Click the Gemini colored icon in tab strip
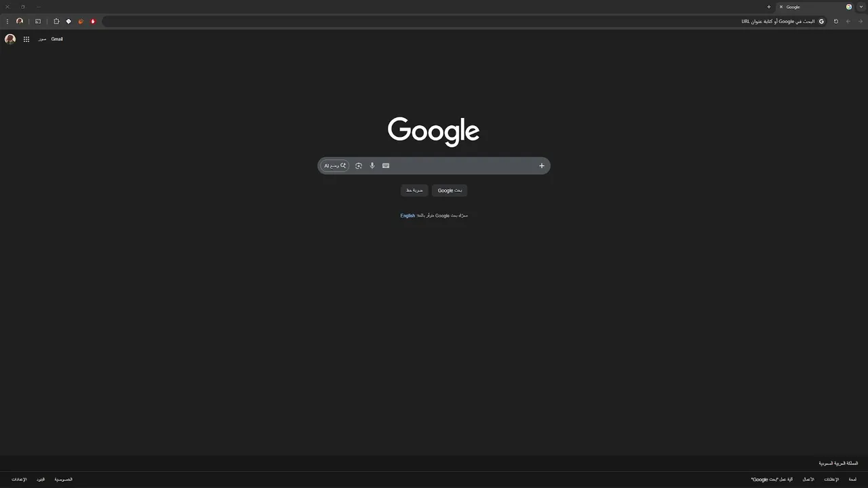The width and height of the screenshot is (868, 488). pyautogui.click(x=849, y=7)
